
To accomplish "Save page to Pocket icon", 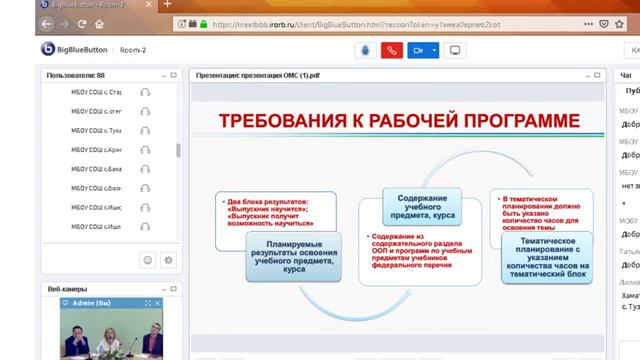I will 604,24.
